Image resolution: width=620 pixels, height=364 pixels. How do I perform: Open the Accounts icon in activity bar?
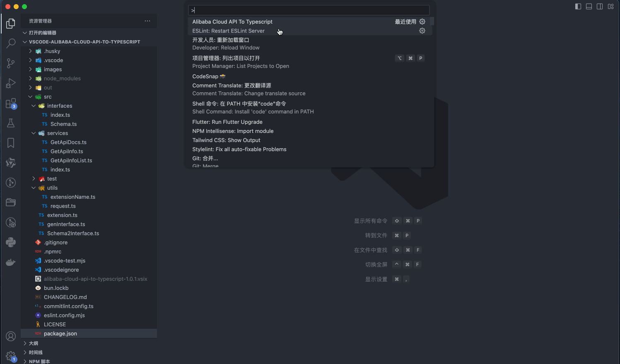coord(11,336)
